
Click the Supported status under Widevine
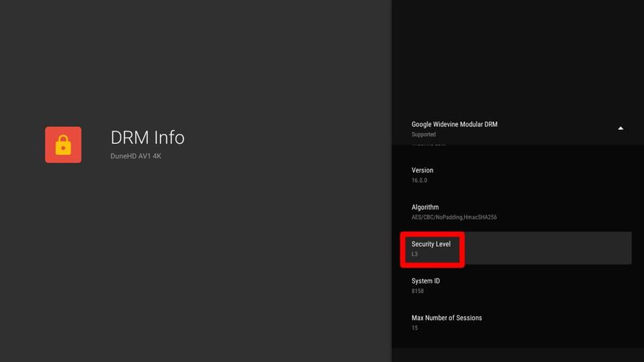pyautogui.click(x=423, y=134)
